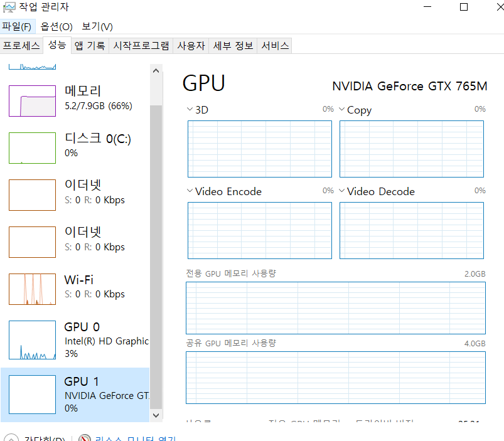Click the 디스크 0(C:) label
The image size is (504, 441).
98,139
